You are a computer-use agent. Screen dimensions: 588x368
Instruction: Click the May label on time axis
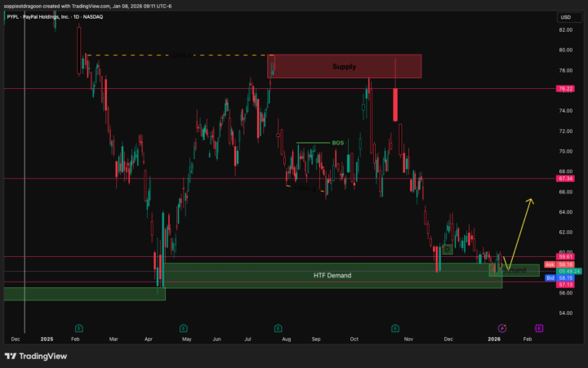click(x=187, y=339)
